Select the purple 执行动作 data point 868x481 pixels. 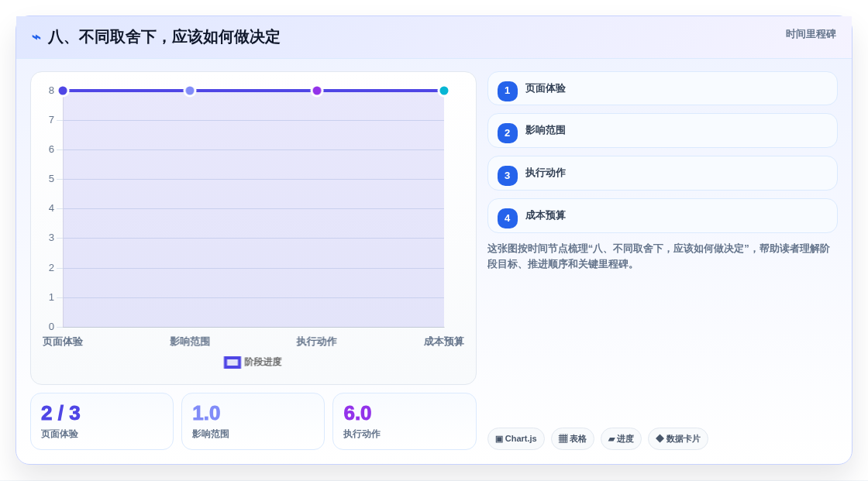(317, 91)
